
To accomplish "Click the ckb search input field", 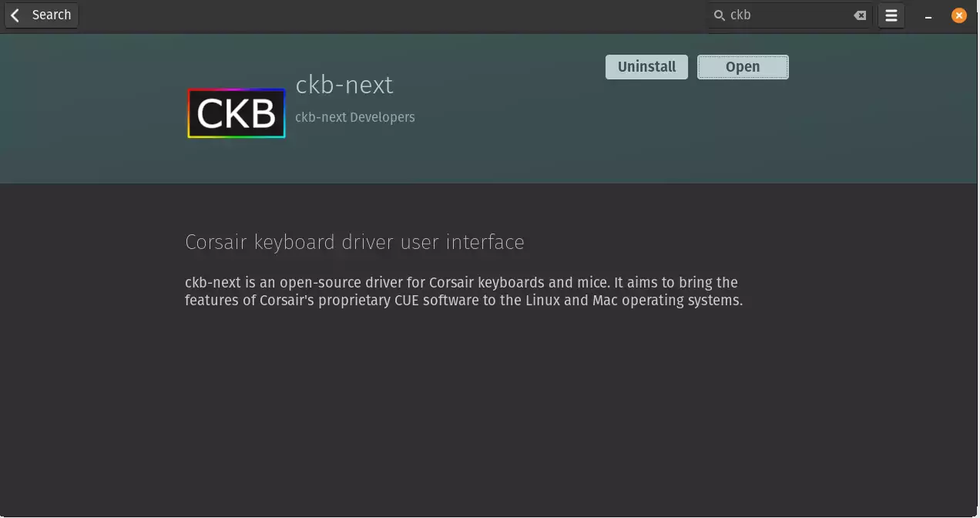I will pyautogui.click(x=790, y=15).
